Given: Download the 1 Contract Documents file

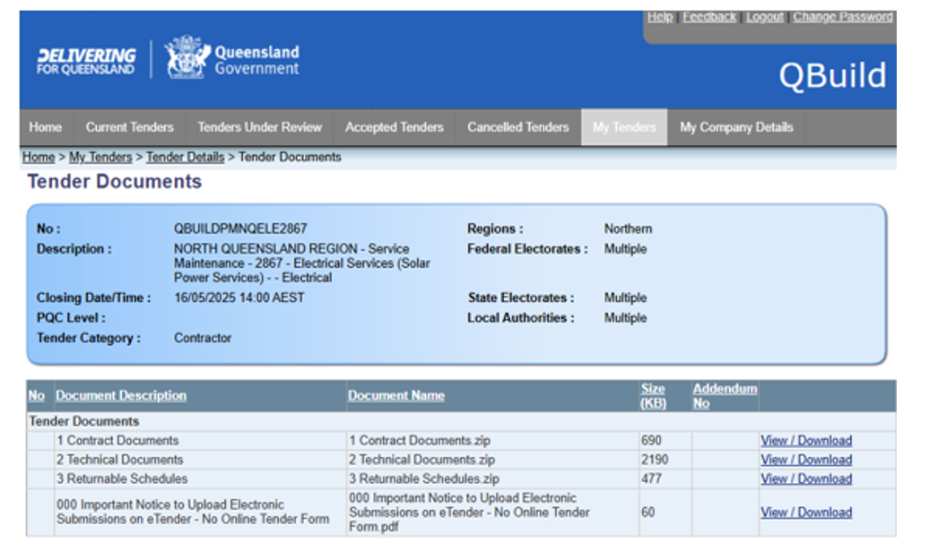Looking at the screenshot, I should 805,441.
